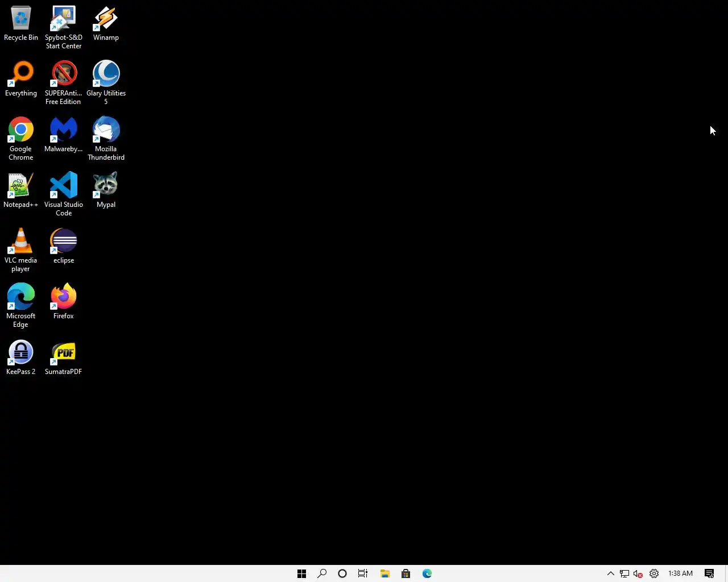Open Task View in taskbar
Viewport: 728px width, 582px height.
[363, 573]
